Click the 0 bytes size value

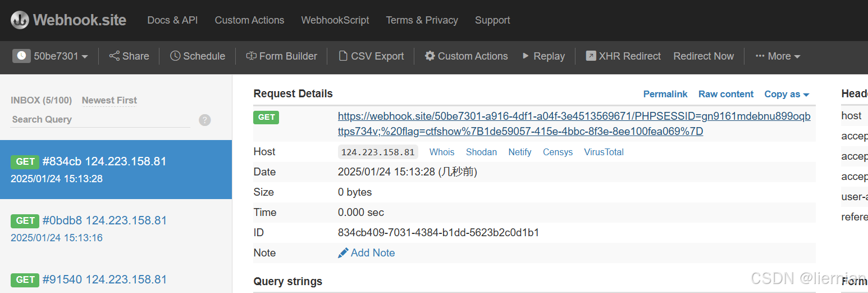coord(355,192)
